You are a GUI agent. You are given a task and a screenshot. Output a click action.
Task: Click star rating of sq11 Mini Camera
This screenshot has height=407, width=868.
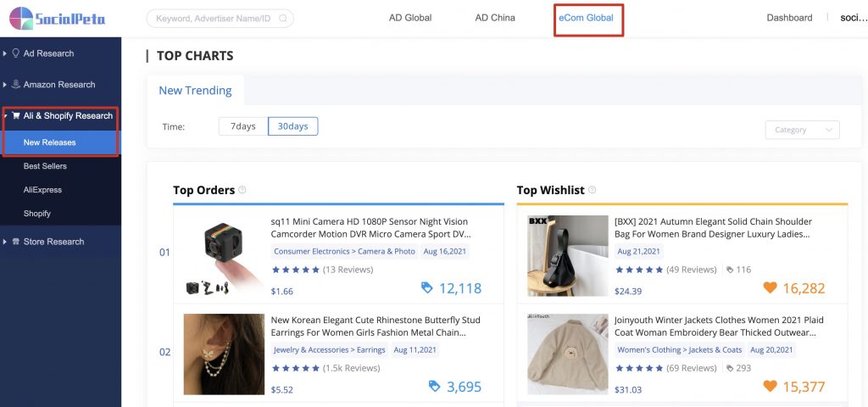click(x=296, y=270)
